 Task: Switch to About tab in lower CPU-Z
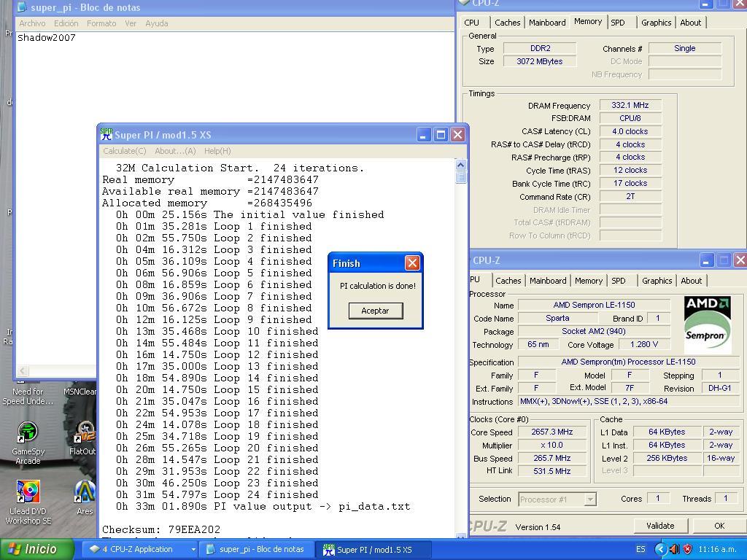[x=692, y=281]
